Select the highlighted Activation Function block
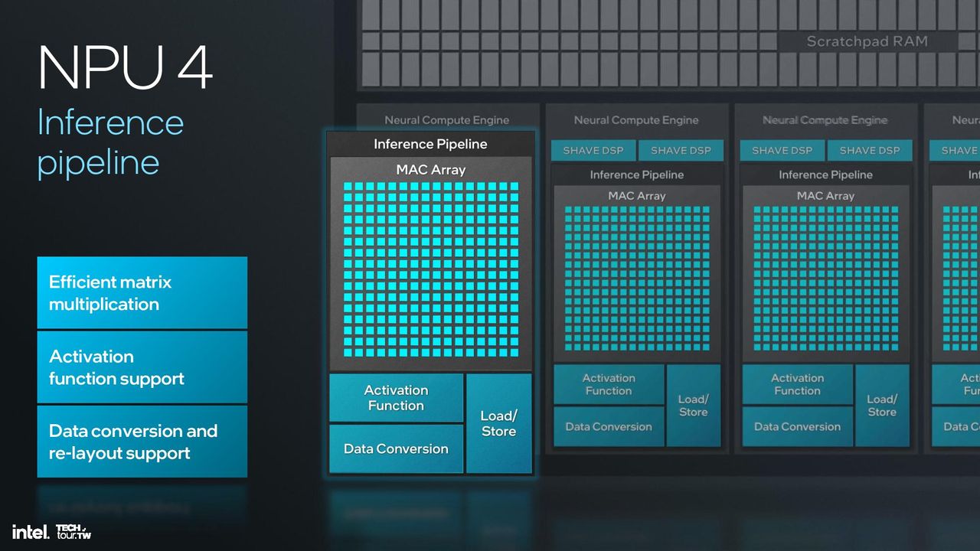The image size is (980, 551). tap(396, 398)
